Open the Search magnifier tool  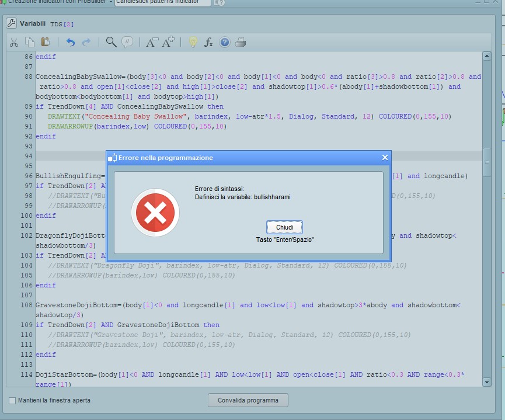coord(111,42)
